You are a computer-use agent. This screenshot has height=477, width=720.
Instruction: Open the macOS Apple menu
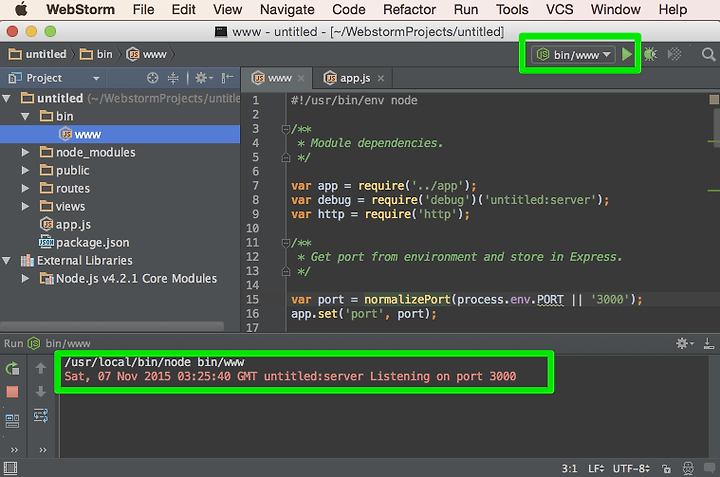(x=21, y=9)
